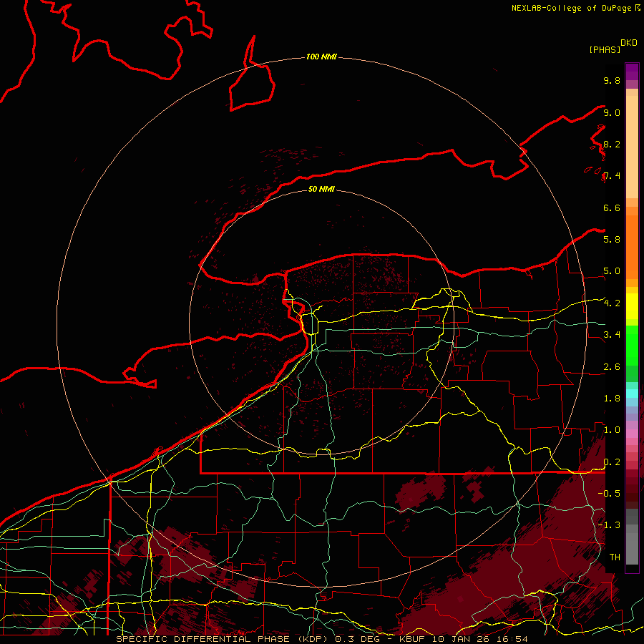
Task: Click the 1.8 value on color scale
Action: coord(612,399)
